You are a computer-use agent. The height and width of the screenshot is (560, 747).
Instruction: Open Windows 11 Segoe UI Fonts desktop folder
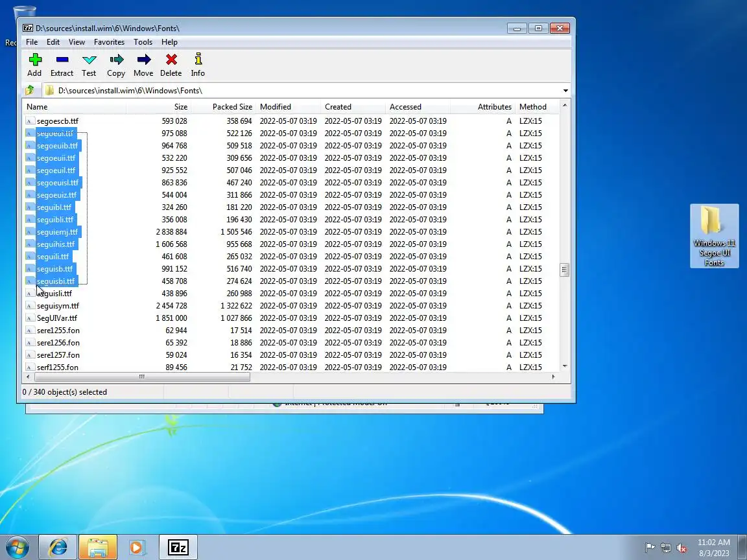(714, 236)
